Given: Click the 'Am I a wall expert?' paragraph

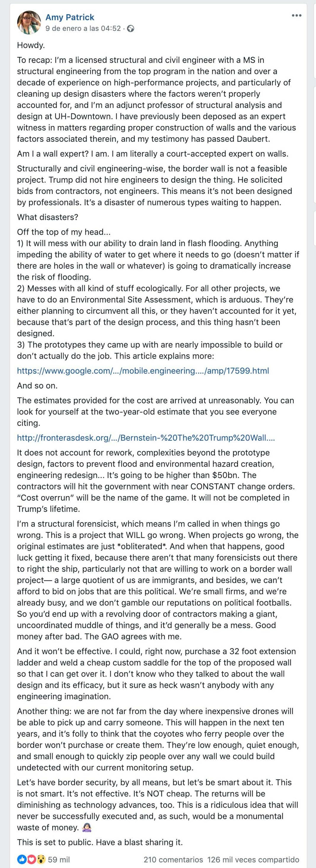Looking at the screenshot, I should [x=152, y=154].
